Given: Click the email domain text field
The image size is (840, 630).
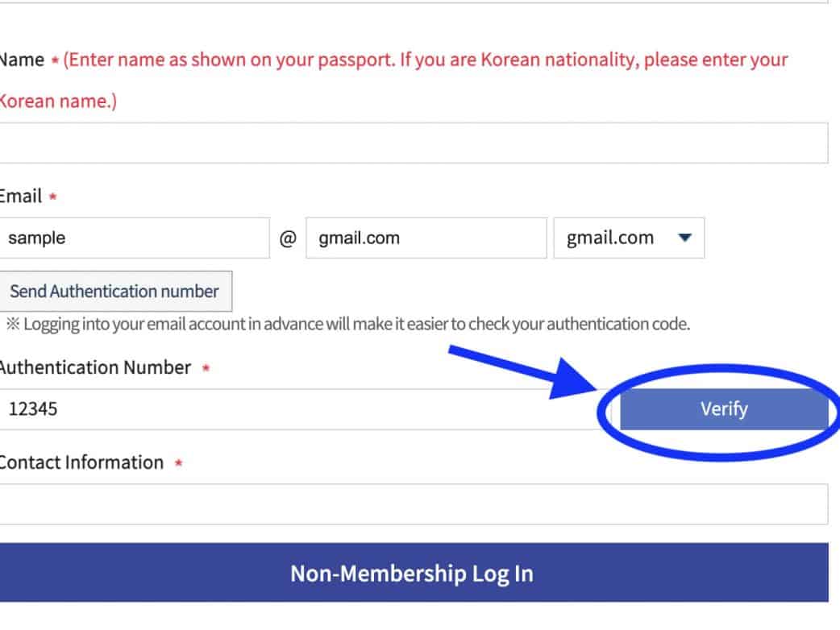Looking at the screenshot, I should [x=426, y=238].
